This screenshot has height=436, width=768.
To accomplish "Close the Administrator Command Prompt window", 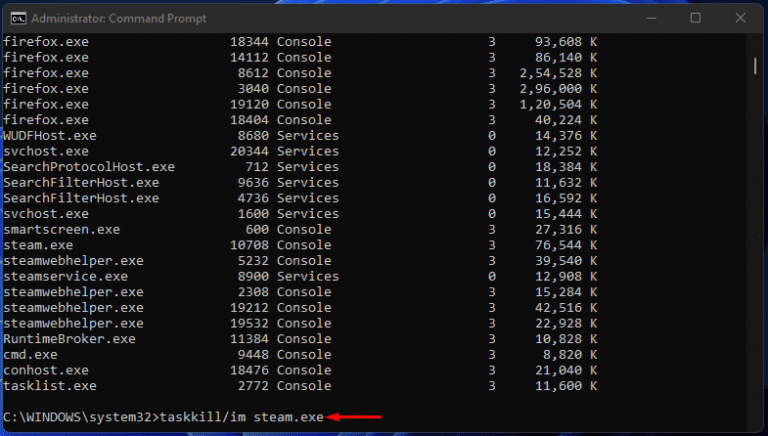I will [x=741, y=18].
